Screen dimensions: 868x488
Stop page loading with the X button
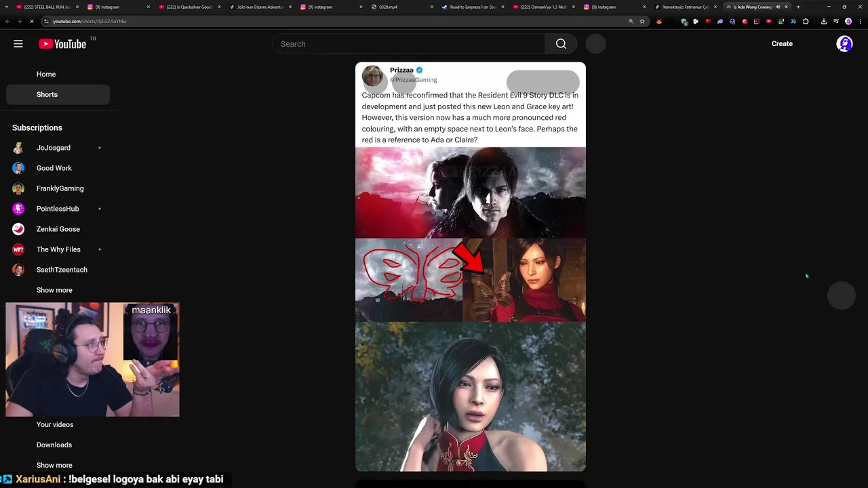pos(31,21)
